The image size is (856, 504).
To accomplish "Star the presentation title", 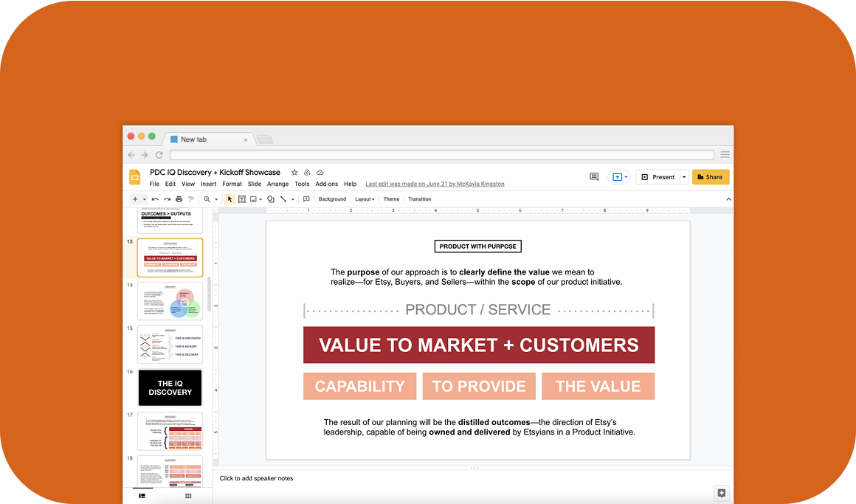I will 294,173.
